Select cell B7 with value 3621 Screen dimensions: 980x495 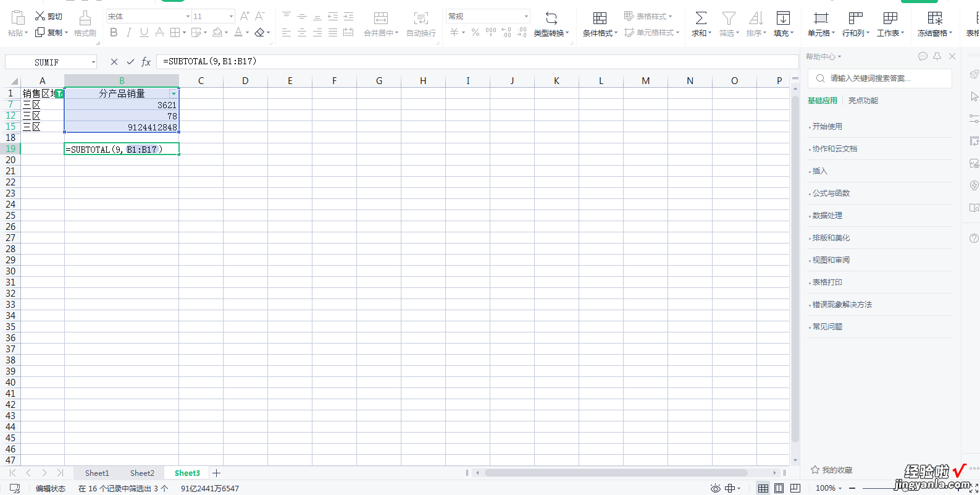click(122, 105)
